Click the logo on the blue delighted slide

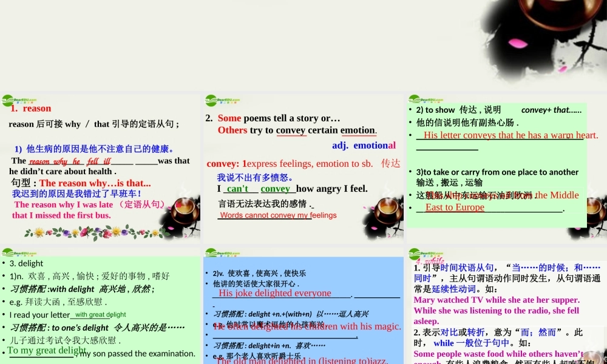[x=222, y=253]
